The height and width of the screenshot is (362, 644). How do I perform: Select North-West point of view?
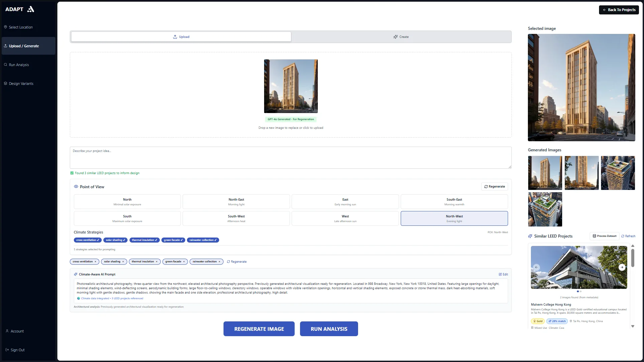coord(454,218)
